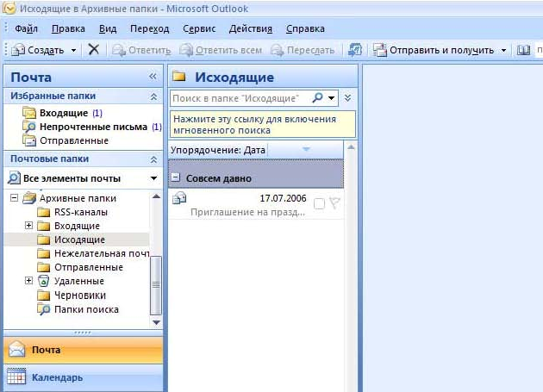
Task: Open the Справка menu
Action: tap(305, 28)
